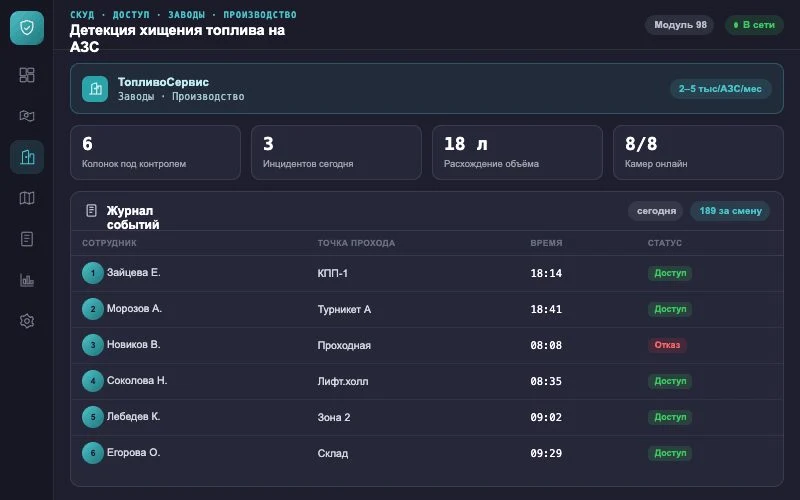Open the camera view icon in the sidebar

click(27, 116)
